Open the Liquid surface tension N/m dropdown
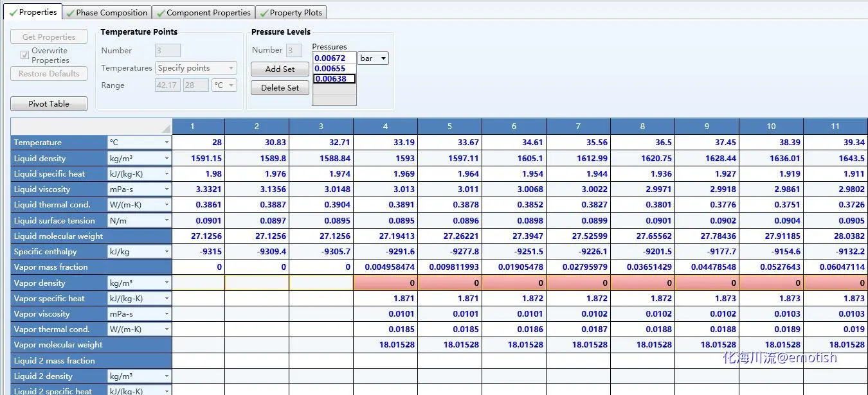 coord(140,220)
